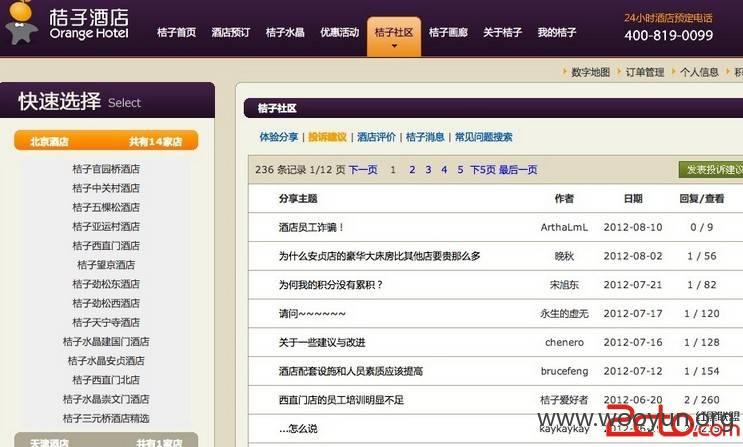The height and width of the screenshot is (447, 743).
Task: Go to 桔子水晶 in the top navigation
Action: 285,32
